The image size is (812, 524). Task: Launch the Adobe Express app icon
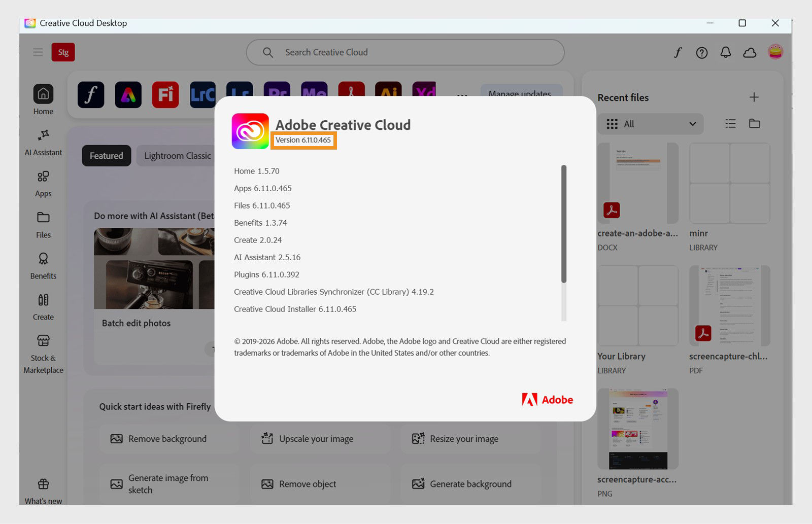pos(128,95)
